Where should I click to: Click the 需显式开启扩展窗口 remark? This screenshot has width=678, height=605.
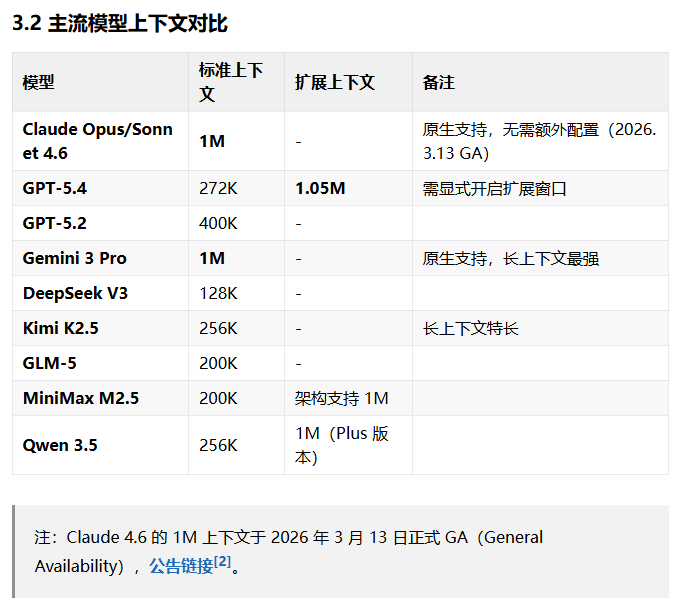click(x=494, y=188)
